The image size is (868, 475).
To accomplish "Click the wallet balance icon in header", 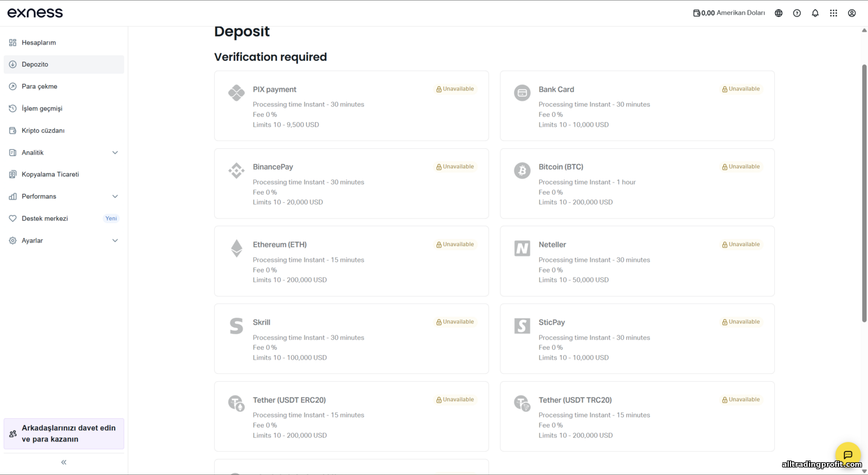I will point(697,13).
